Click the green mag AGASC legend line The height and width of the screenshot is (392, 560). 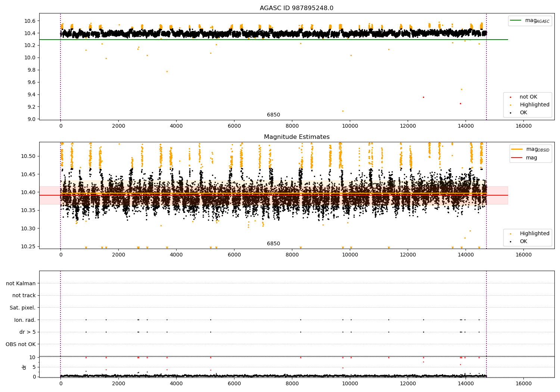coord(516,21)
